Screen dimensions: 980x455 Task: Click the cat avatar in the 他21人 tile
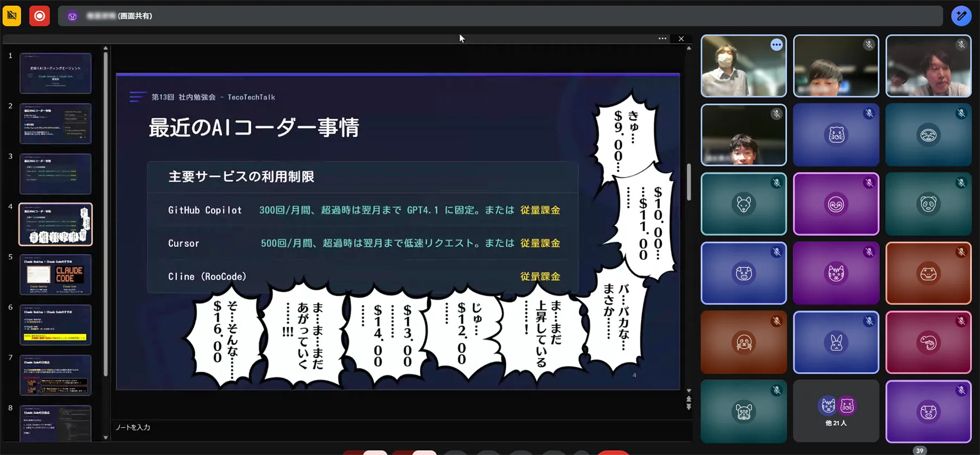point(828,405)
